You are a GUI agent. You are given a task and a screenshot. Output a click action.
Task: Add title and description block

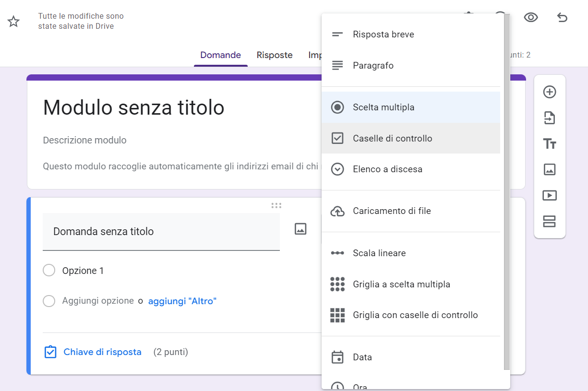click(549, 144)
